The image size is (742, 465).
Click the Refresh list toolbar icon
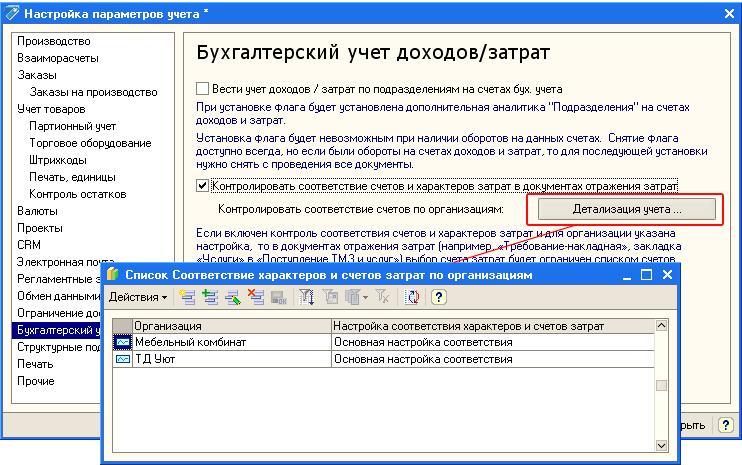tap(412, 297)
